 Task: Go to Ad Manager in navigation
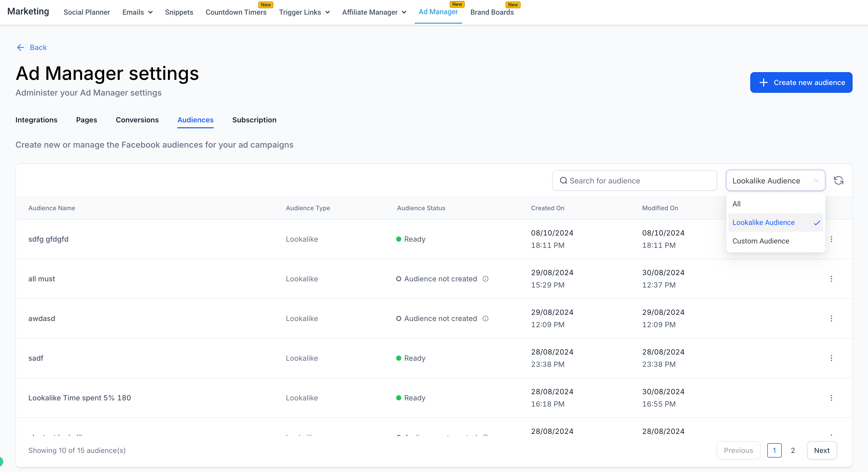pos(438,12)
